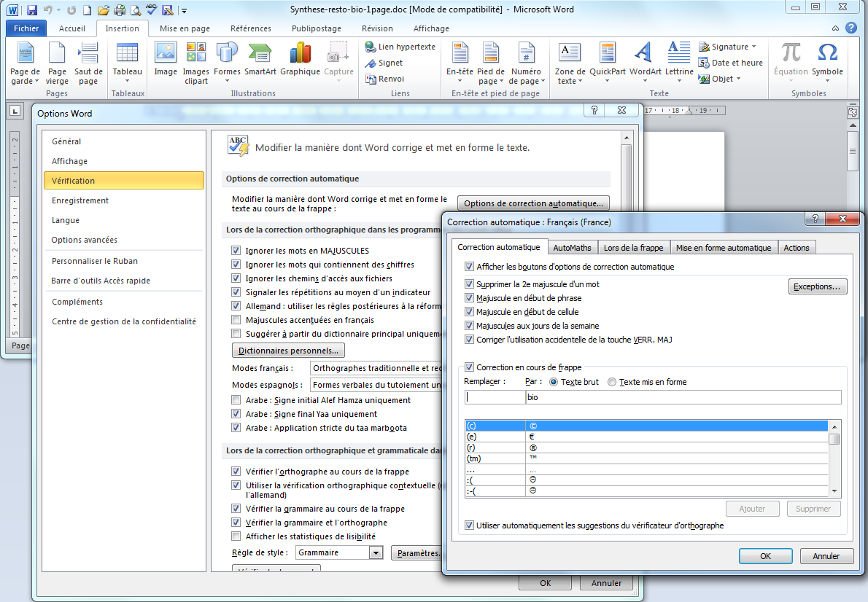The image size is (868, 602).
Task: Enable Majuscules accentuées en français checkbox
Action: [x=236, y=320]
